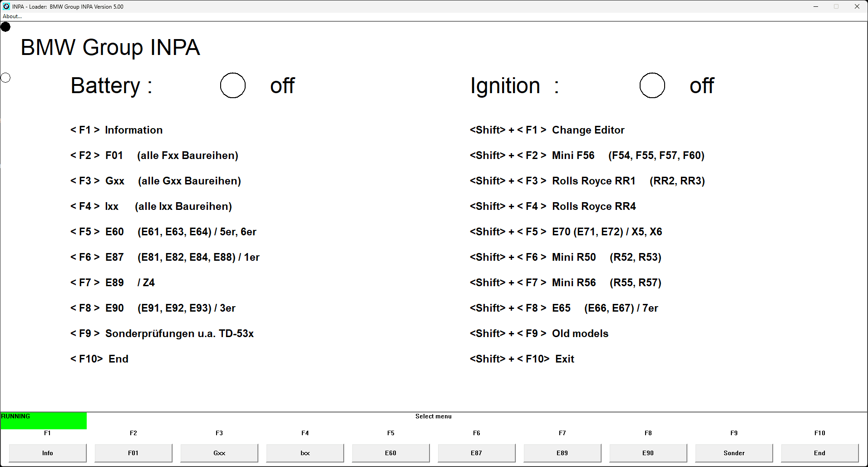Click the filled black dot at top left
The height and width of the screenshot is (467, 868).
pos(5,27)
